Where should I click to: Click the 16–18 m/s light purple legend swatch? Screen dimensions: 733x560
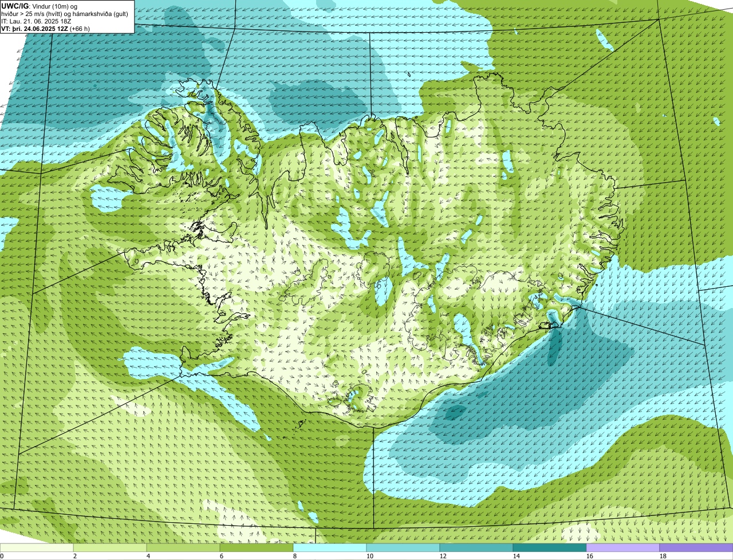coord(623,547)
